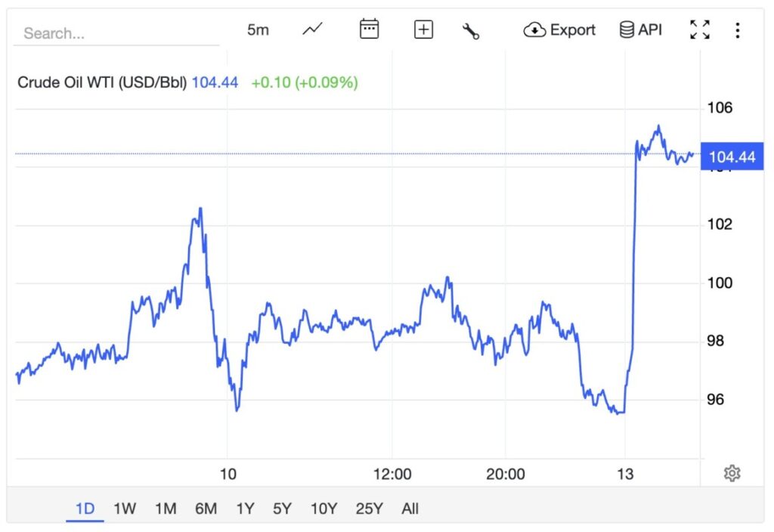774x532 pixels.
Task: Switch to the 1W time range
Action: 125,509
